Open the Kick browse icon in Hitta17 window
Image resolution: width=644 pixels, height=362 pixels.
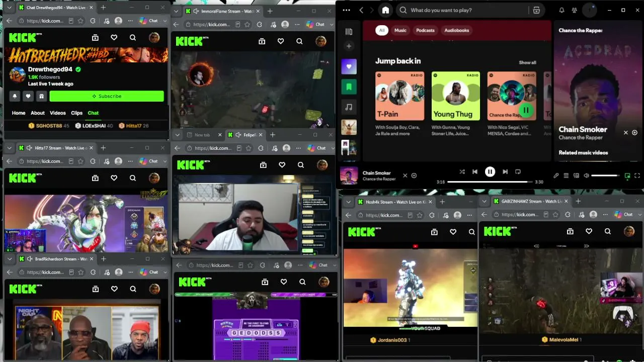95,177
